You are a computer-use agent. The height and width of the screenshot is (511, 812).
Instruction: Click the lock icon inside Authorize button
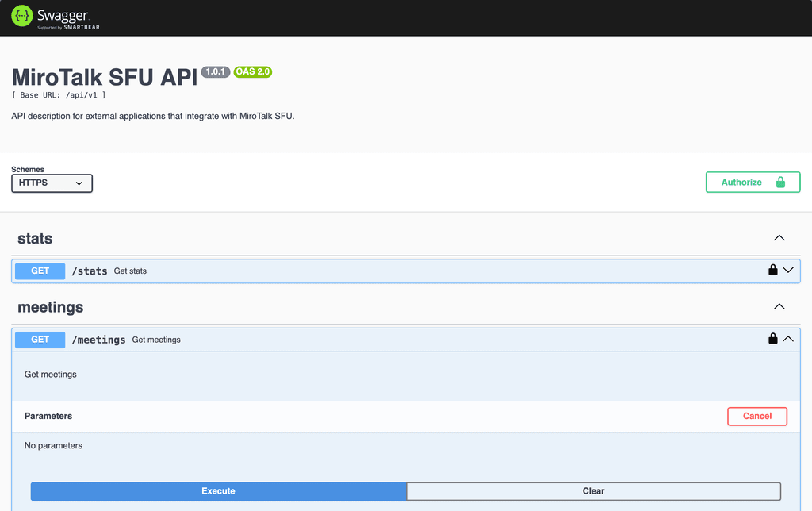click(x=780, y=182)
